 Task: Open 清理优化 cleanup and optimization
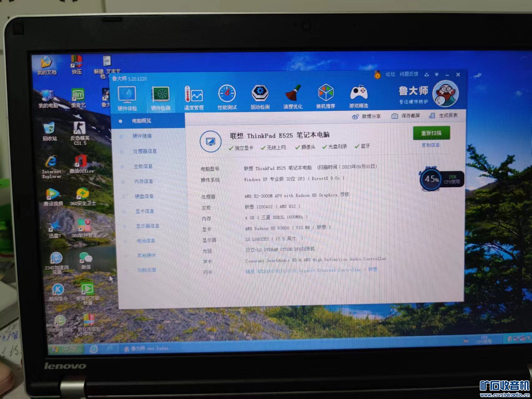click(x=293, y=97)
